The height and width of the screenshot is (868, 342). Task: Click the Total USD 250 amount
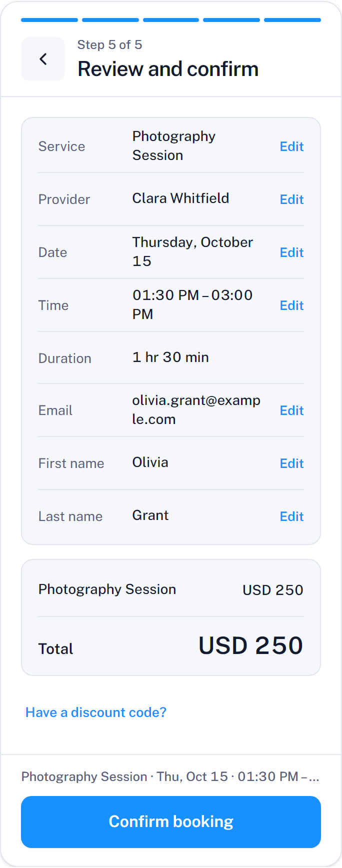250,645
